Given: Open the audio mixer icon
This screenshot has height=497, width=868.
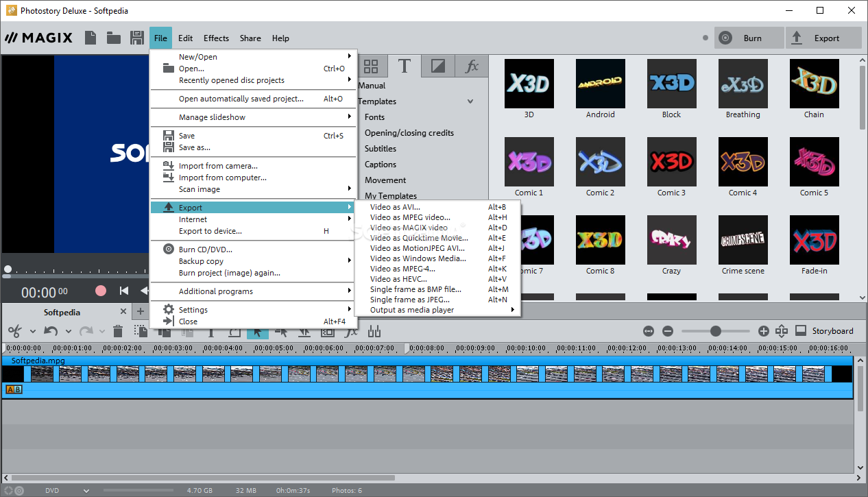Looking at the screenshot, I should coord(374,331).
